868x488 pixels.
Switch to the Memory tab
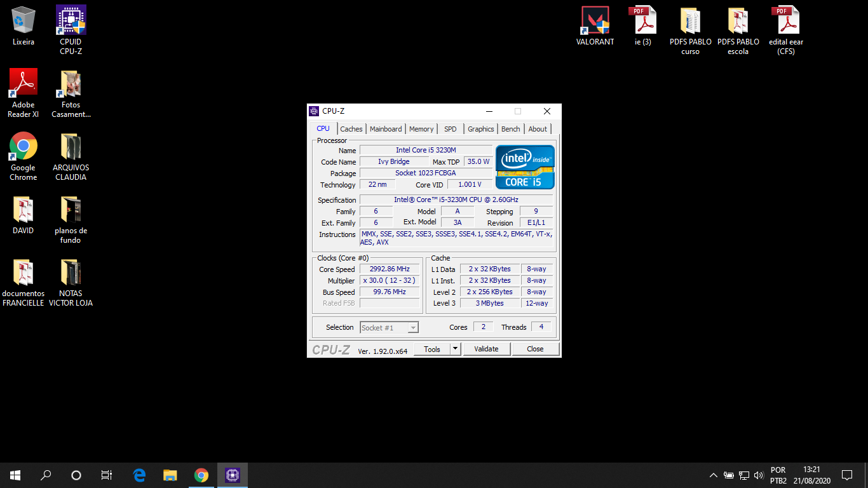click(x=421, y=129)
